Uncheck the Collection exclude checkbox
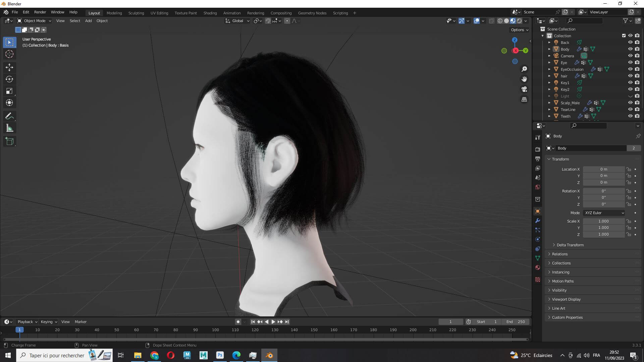644x362 pixels. click(x=624, y=36)
